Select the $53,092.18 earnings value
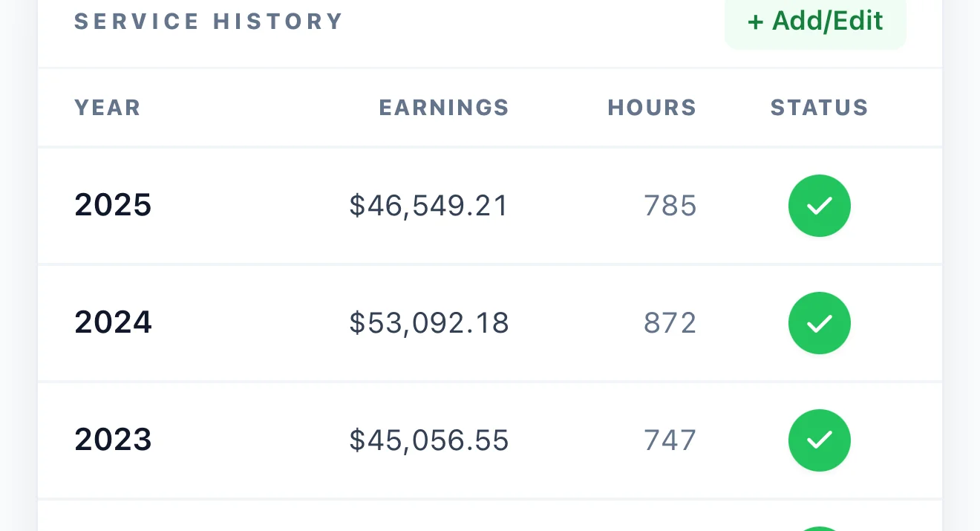 tap(429, 323)
